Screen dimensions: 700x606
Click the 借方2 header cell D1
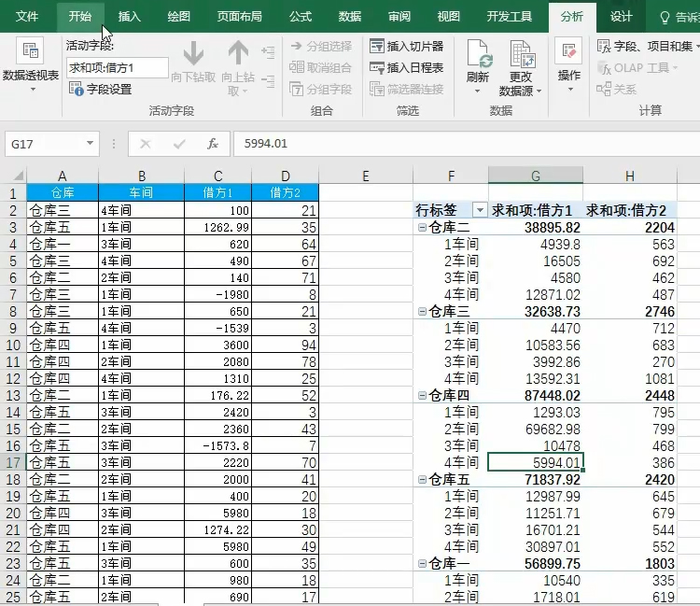point(286,192)
